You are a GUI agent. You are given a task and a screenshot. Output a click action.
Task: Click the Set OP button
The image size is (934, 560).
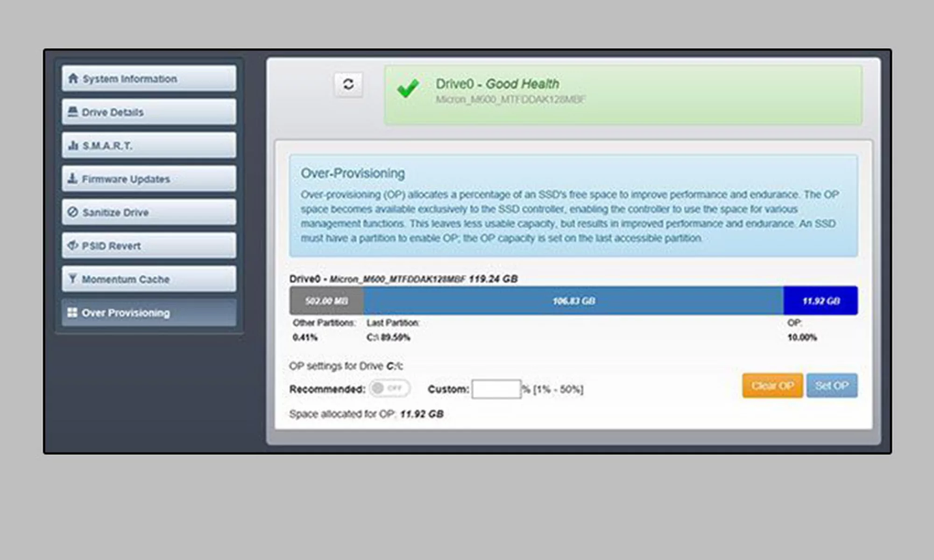coord(831,385)
